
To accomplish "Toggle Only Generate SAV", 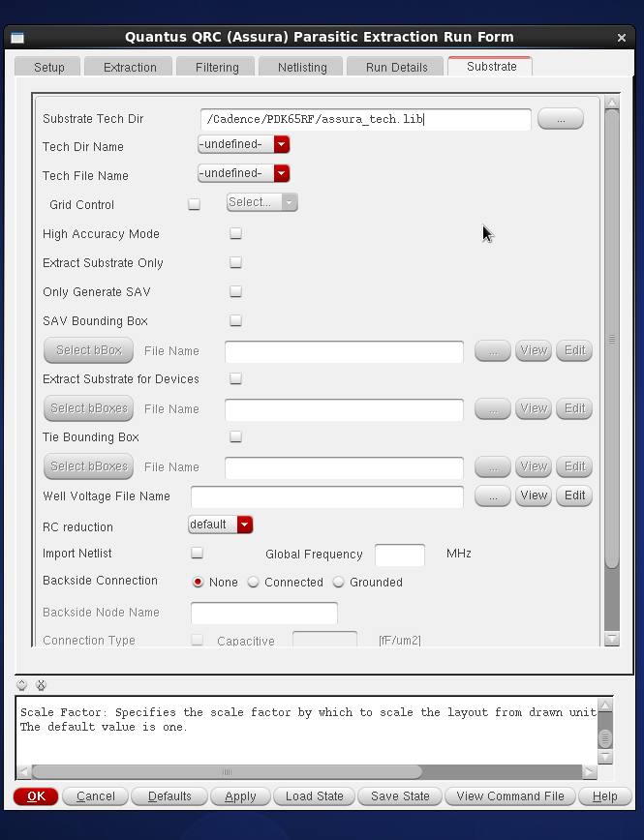I will click(235, 291).
